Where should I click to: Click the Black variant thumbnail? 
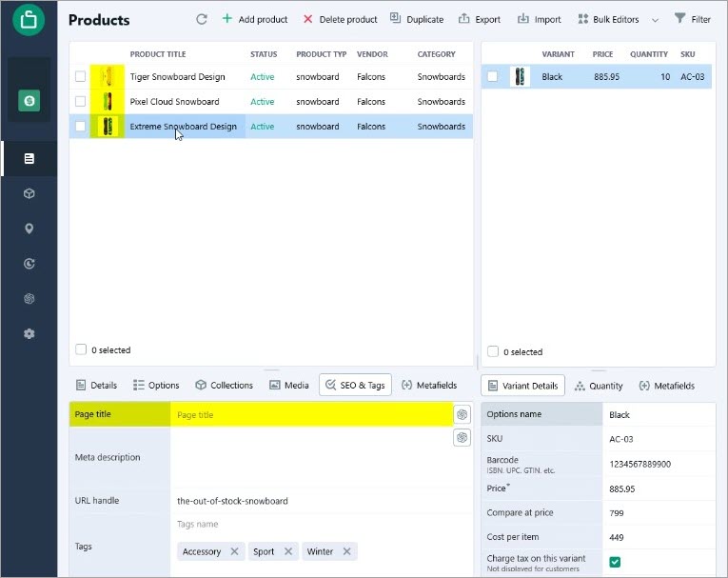(520, 77)
